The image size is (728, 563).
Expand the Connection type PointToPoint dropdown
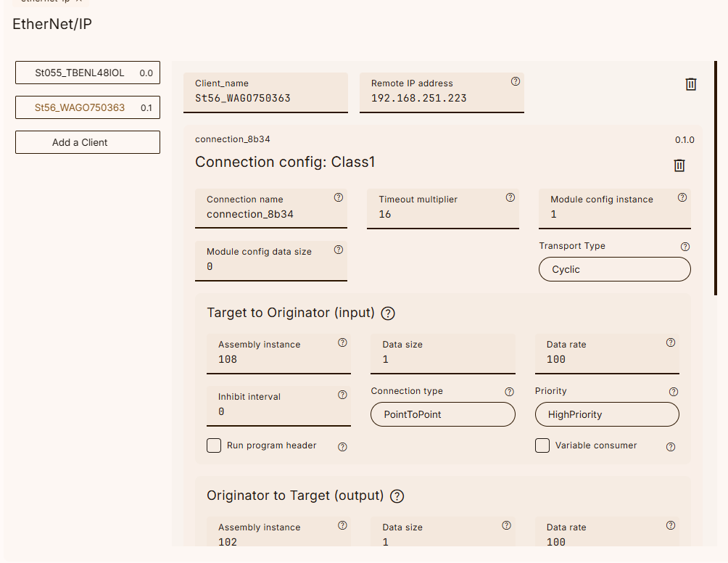(442, 414)
